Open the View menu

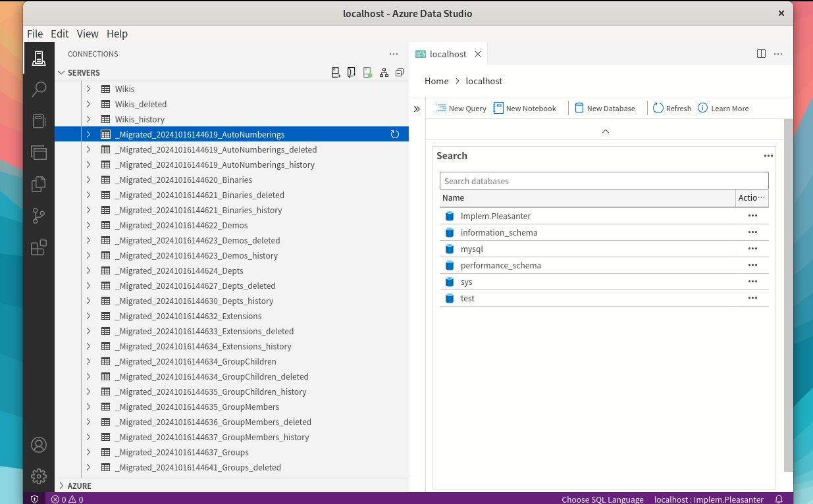(x=88, y=34)
